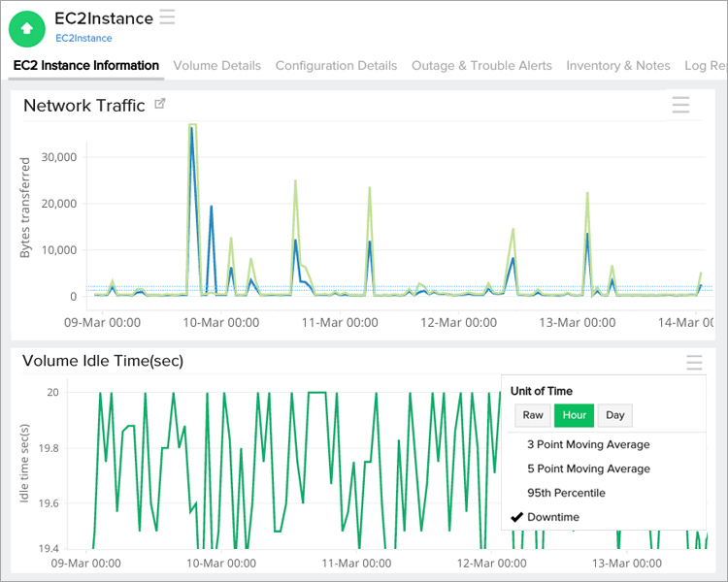This screenshot has width=728, height=582.
Task: Click the 19.8 value on Idle time axis
Action: 49,448
